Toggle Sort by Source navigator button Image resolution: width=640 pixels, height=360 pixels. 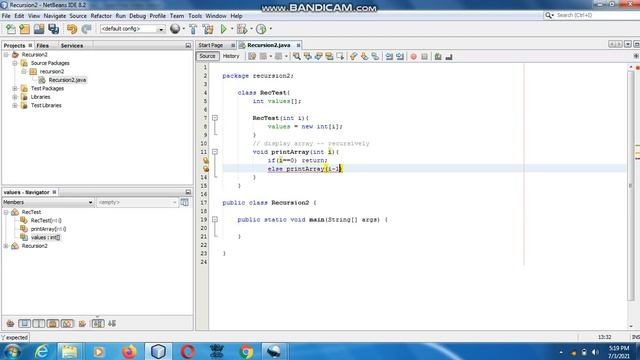pyautogui.click(x=112, y=324)
